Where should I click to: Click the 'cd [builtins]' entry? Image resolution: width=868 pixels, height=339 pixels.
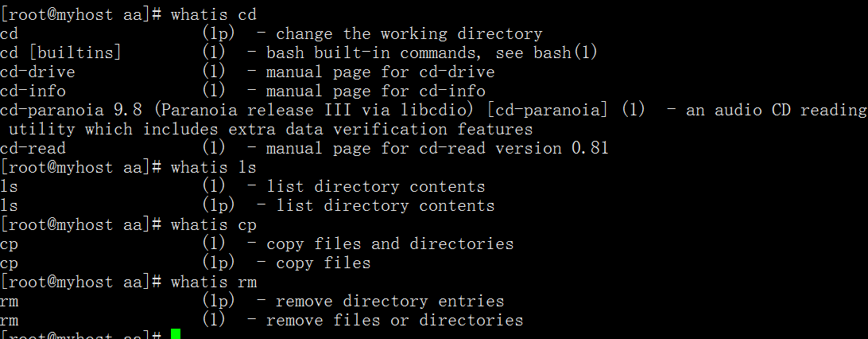click(x=60, y=53)
